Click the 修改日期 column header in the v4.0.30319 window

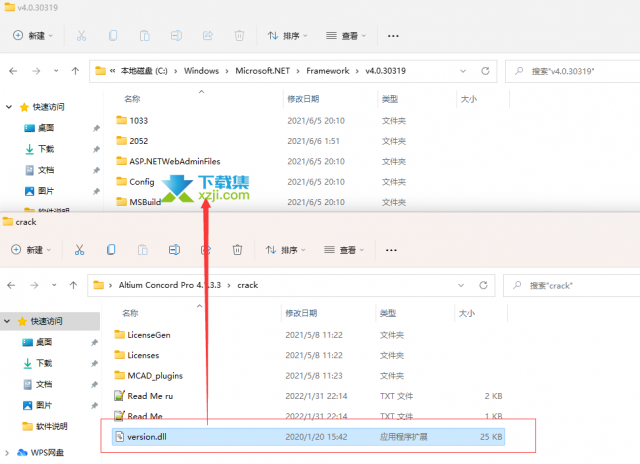click(303, 100)
